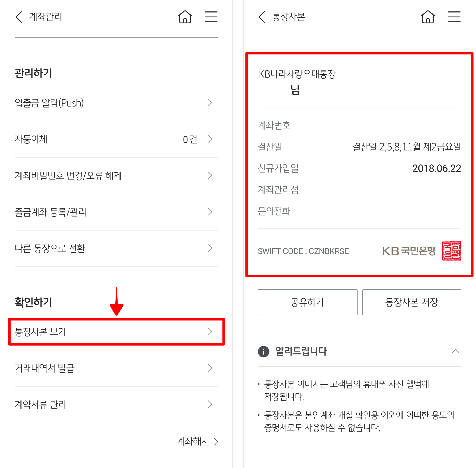Tap 결산일 2,5,8,11월 제2금요일 value
Screen dimensions: 476x468
[407, 147]
